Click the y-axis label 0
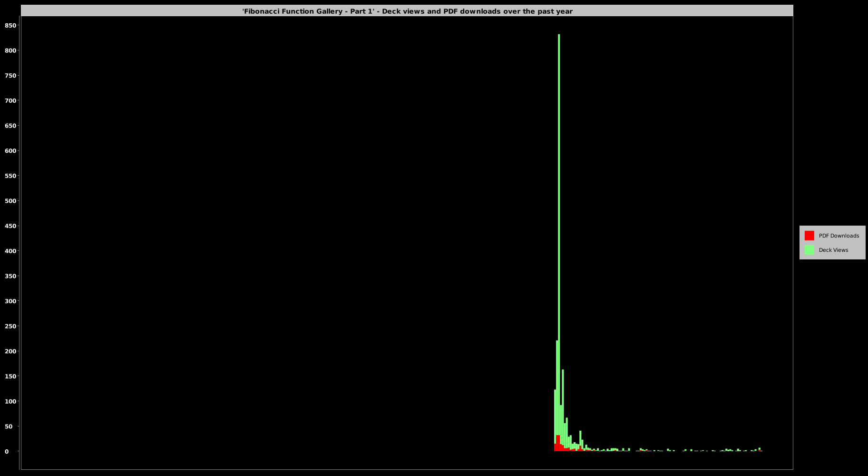 (7, 451)
